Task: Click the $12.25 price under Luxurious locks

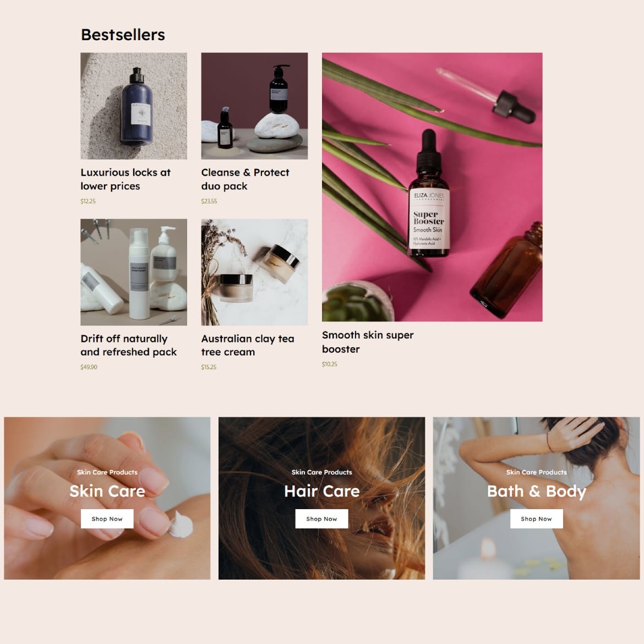Action: coord(88,201)
